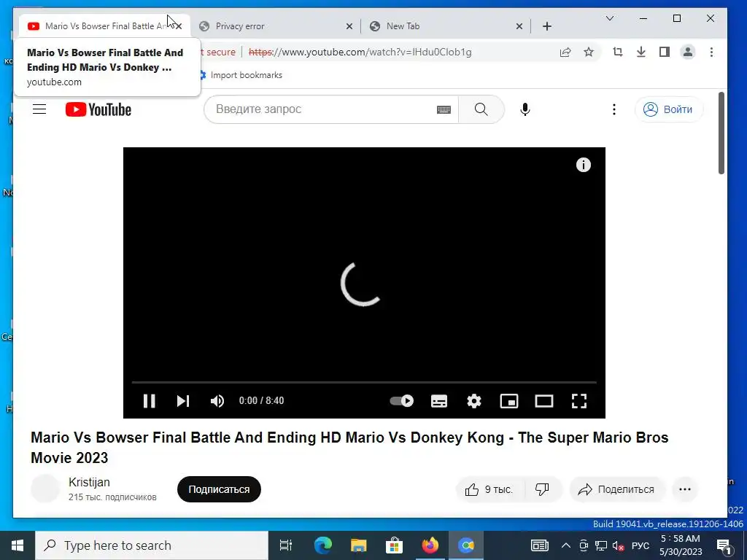The width and height of the screenshot is (747, 560).
Task: Click the Поделиться share button
Action: tap(616, 489)
